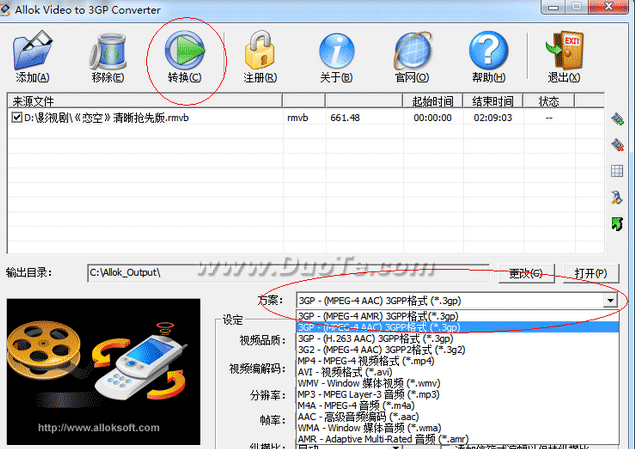635x449 pixels.
Task: Click the remove-video film icon with red X
Action: (x=617, y=145)
